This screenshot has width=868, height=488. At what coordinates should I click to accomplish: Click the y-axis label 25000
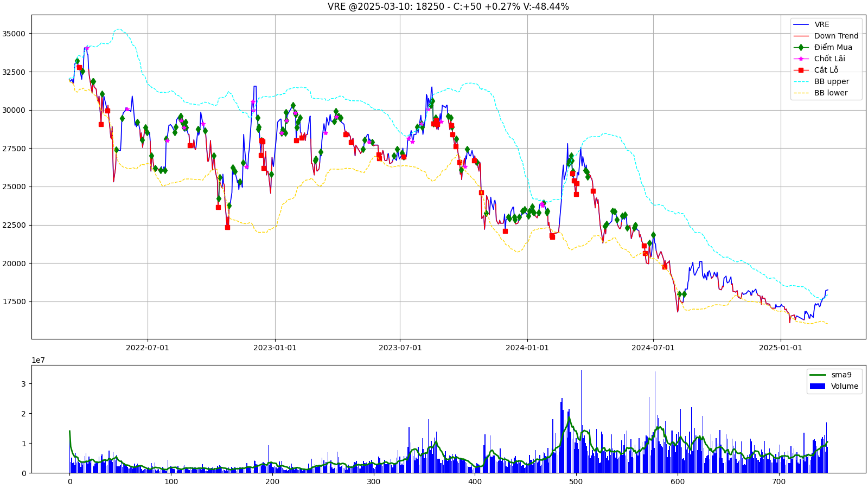coord(14,187)
